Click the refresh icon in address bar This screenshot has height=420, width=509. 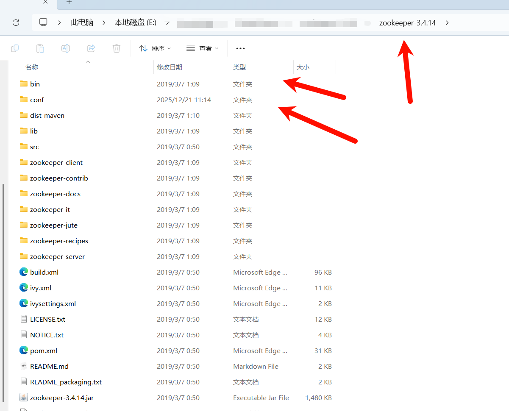(16, 23)
